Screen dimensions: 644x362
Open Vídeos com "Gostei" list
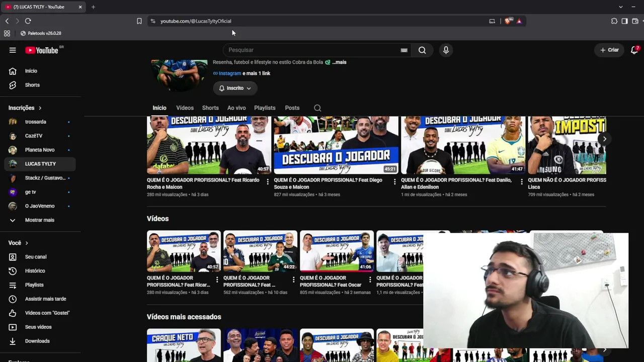(40, 313)
